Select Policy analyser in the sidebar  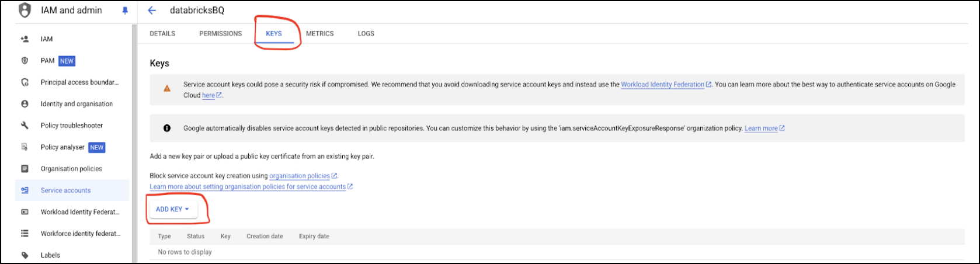coord(62,147)
